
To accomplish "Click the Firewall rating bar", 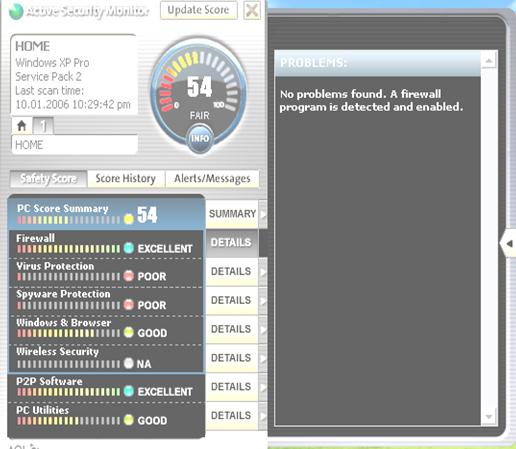I will coord(69,249).
